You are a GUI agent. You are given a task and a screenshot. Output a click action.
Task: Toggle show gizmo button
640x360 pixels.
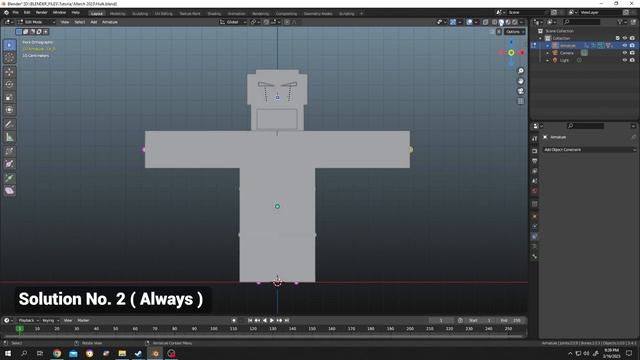[x=453, y=22]
